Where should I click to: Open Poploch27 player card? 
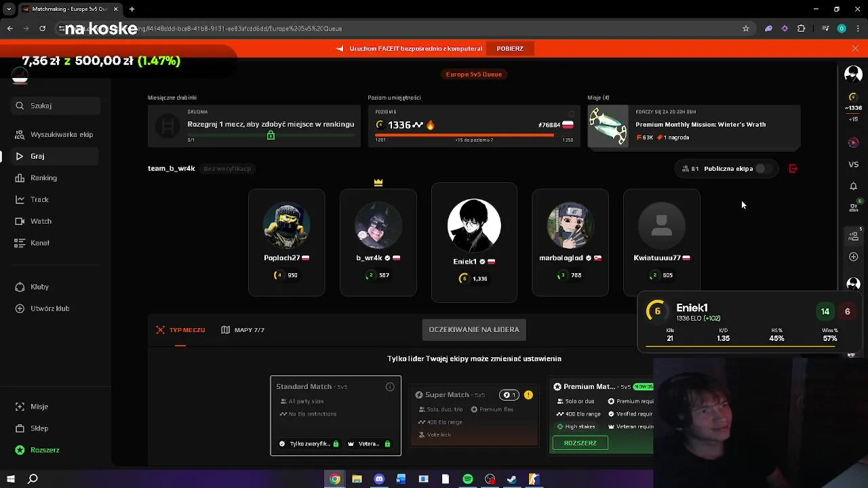tap(287, 243)
